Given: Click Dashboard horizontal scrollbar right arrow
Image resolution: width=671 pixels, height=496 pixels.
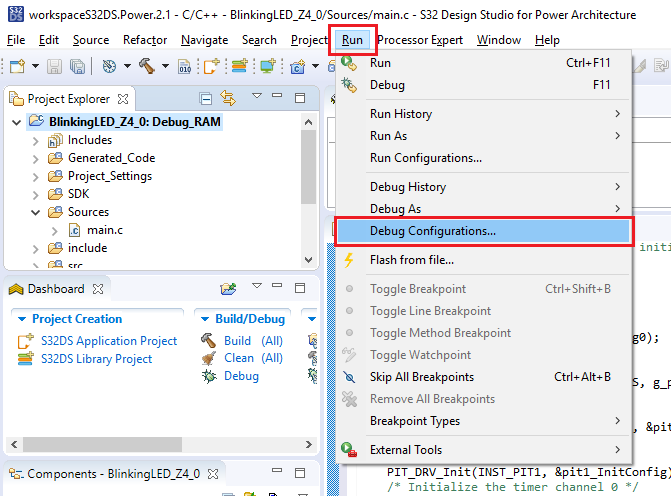Looking at the screenshot, I should (309, 444).
